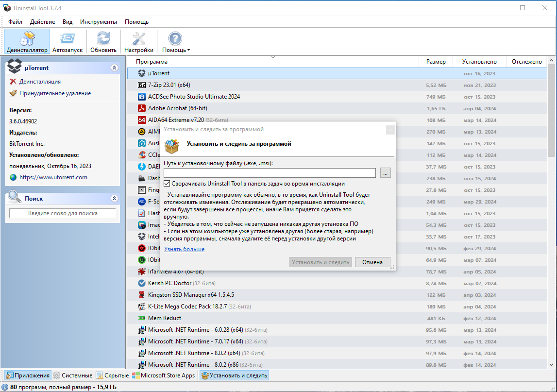Click the K-Lite Mega Codec Pack icon
Screen dimensions: 557x392
pos(142,307)
